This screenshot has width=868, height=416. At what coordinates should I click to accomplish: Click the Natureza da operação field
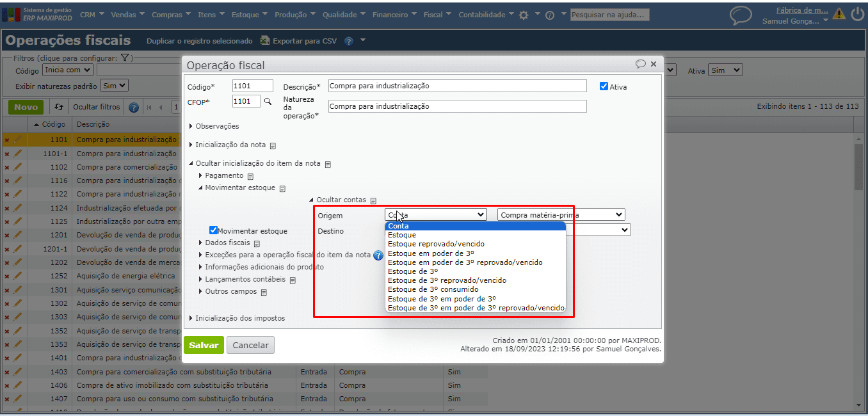click(457, 106)
